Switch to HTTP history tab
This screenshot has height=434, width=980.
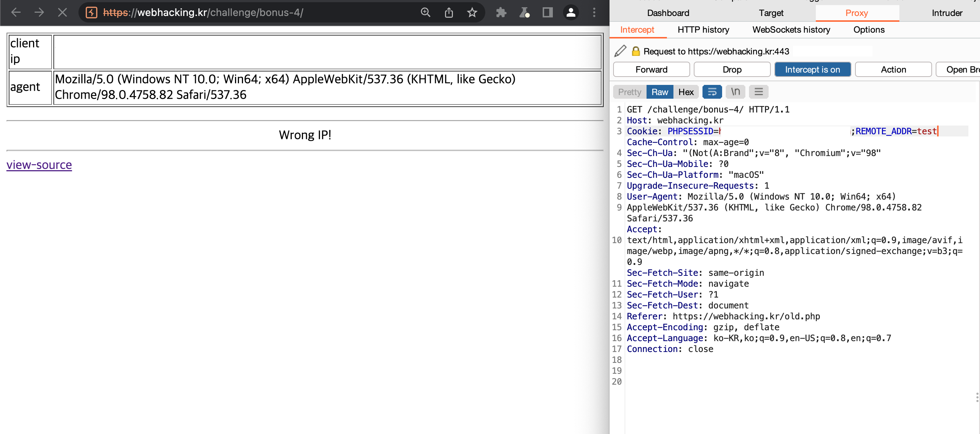click(x=703, y=30)
